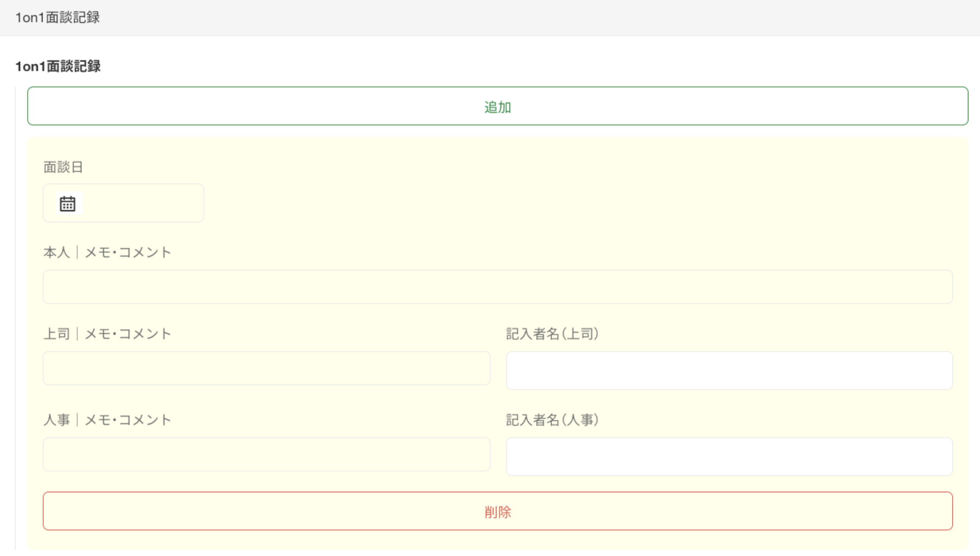The height and width of the screenshot is (556, 980).
Task: Focus the 本人 memo comment field
Action: [497, 287]
